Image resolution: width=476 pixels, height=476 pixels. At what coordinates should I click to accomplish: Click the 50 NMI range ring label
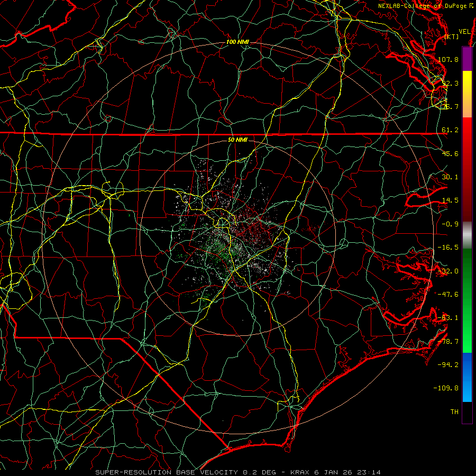tap(237, 140)
